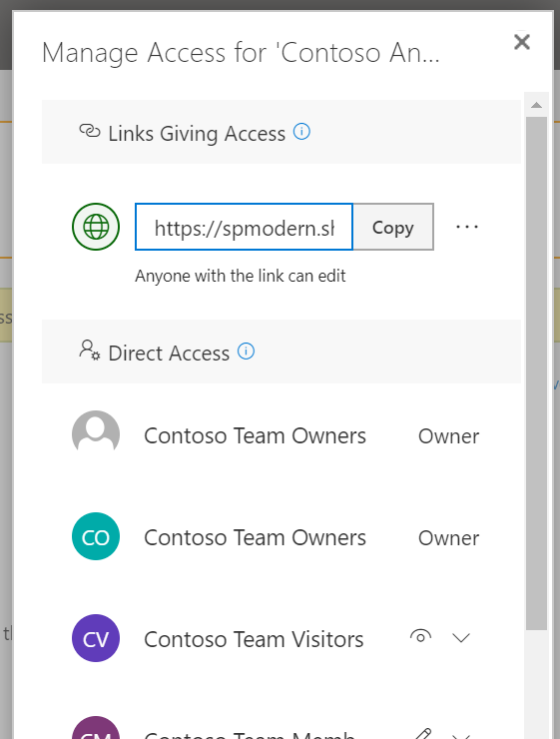Image resolution: width=560 pixels, height=739 pixels.
Task: Open info tooltip for Direct Access
Action: [x=246, y=352]
